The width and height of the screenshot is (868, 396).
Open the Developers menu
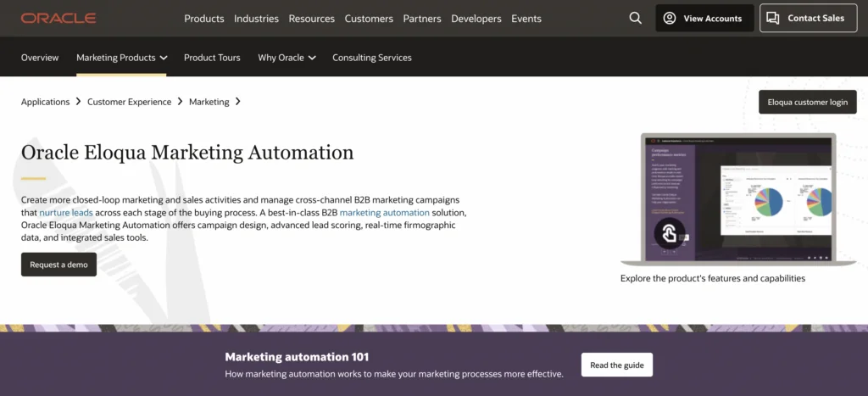(x=476, y=19)
